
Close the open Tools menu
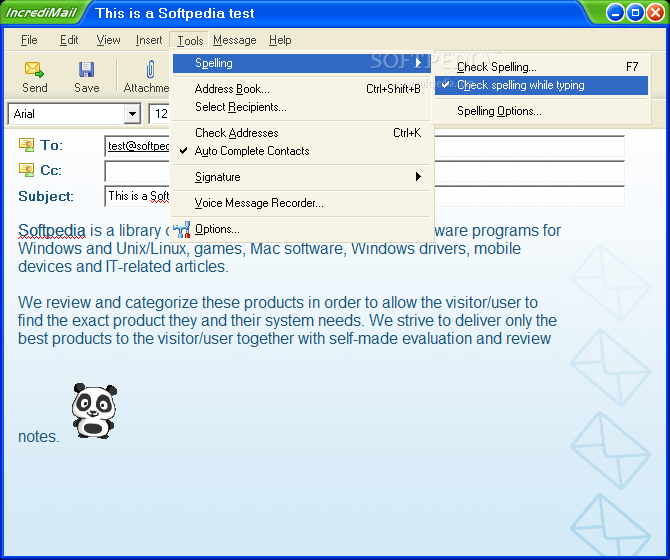coord(190,41)
